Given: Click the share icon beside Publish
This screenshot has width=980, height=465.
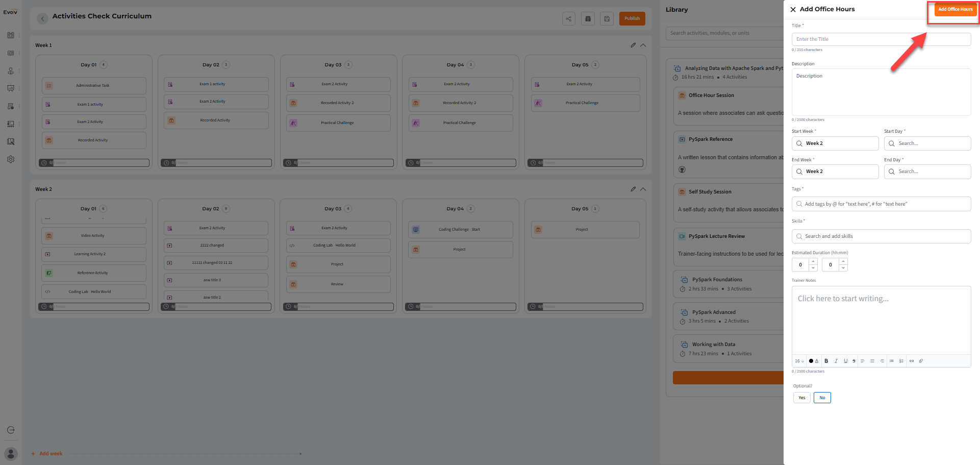Looking at the screenshot, I should pyautogui.click(x=568, y=19).
